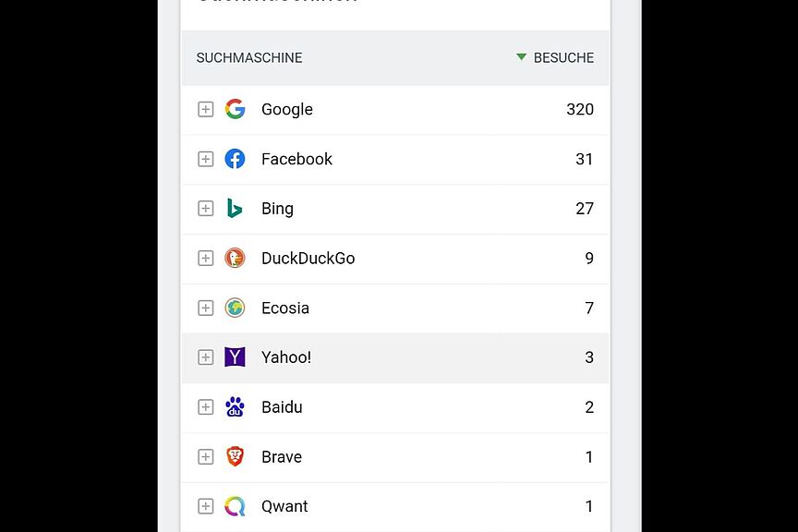Click the DuckDuckGo duck icon
The image size is (798, 532).
pos(236,259)
